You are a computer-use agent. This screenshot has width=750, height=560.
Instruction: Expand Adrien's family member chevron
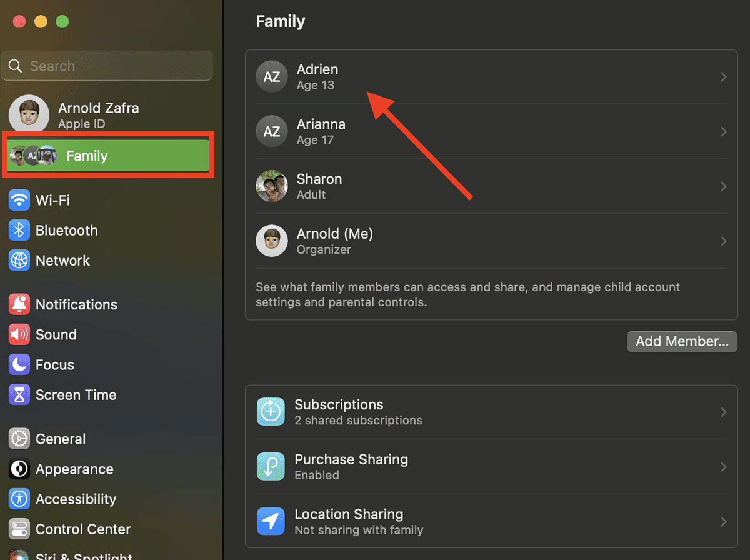(723, 77)
